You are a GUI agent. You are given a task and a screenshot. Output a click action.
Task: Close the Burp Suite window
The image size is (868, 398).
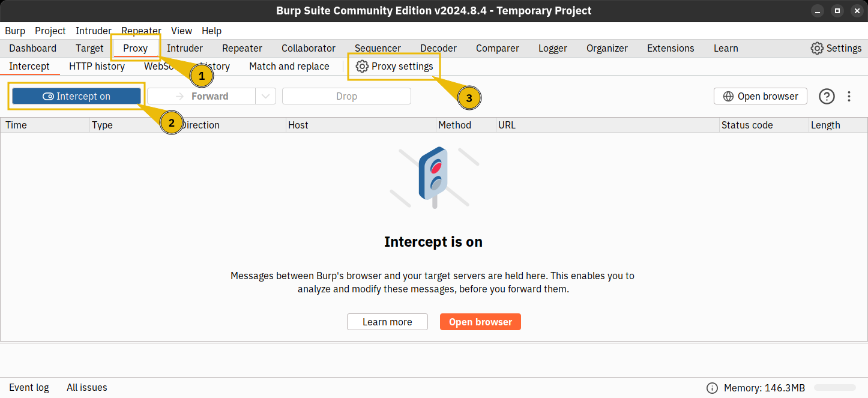(x=857, y=11)
